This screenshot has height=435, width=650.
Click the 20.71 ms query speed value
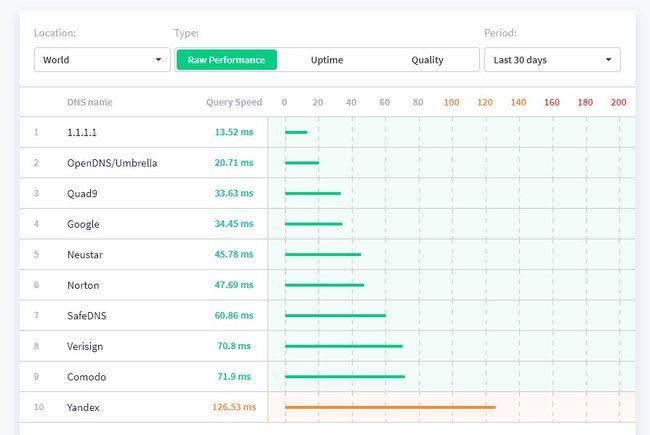coord(234,163)
